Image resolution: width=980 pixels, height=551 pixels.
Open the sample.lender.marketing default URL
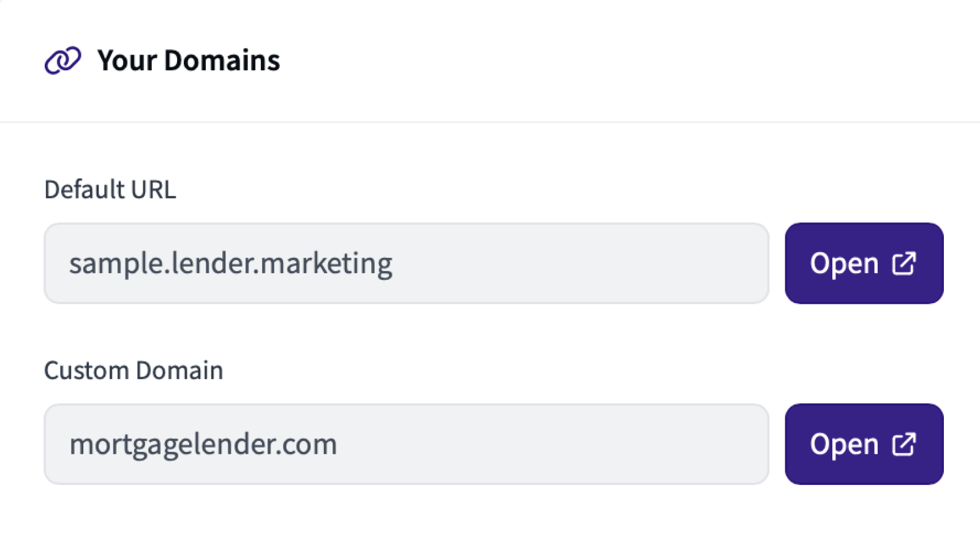point(864,263)
